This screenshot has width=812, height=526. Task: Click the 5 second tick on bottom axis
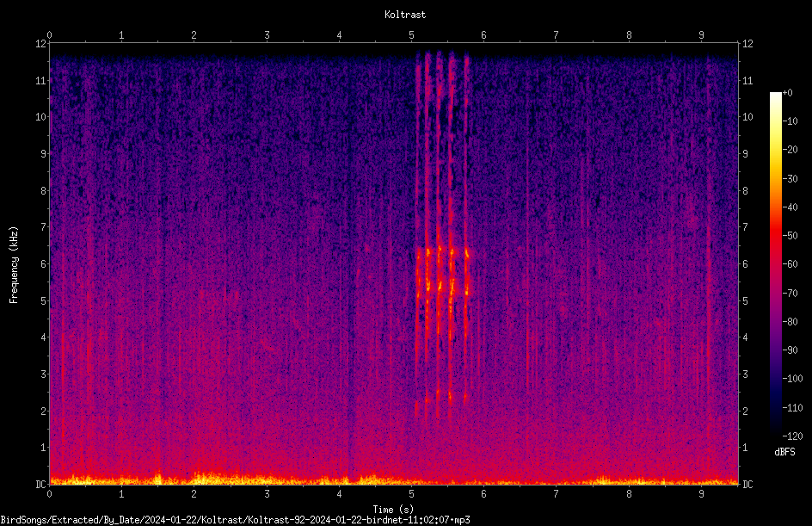[x=412, y=494]
